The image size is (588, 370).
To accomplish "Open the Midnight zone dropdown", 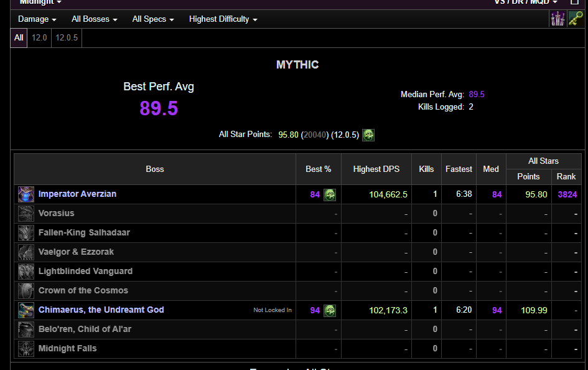I will tap(40, 2).
